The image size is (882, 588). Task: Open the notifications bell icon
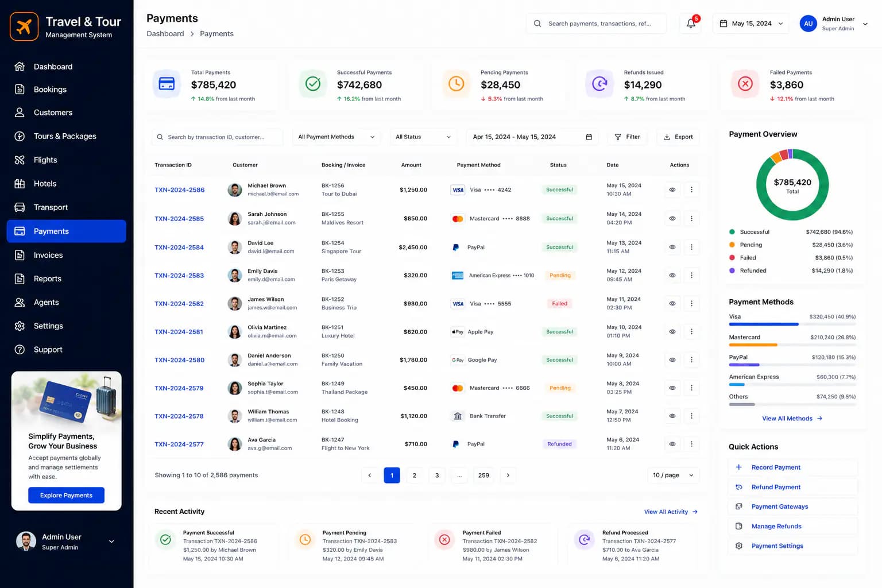point(691,24)
